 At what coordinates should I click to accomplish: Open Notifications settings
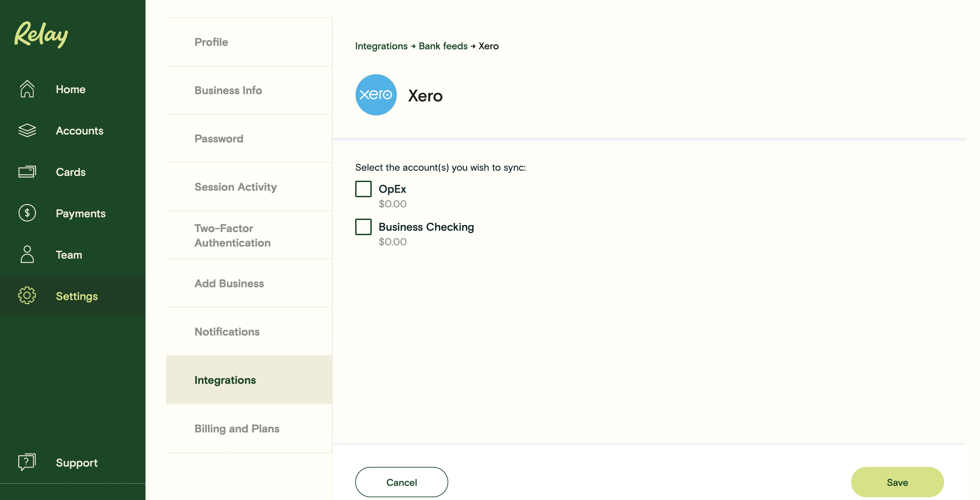tap(249, 332)
